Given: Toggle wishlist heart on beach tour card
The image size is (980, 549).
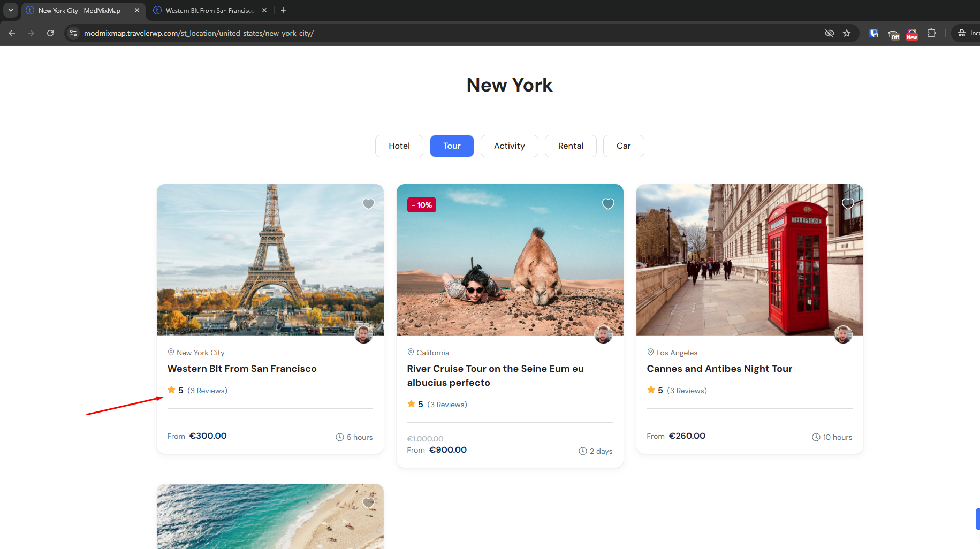Looking at the screenshot, I should point(368,503).
